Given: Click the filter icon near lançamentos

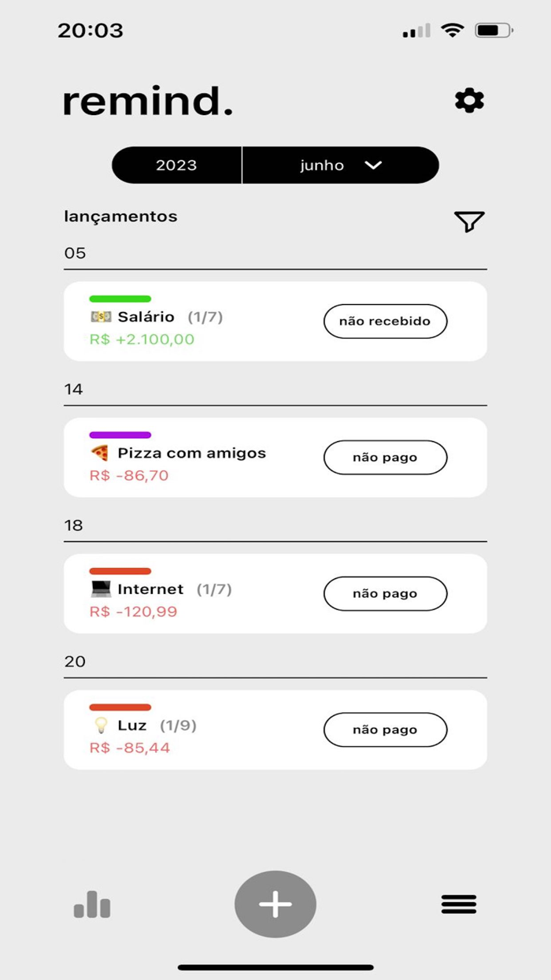Looking at the screenshot, I should (469, 221).
